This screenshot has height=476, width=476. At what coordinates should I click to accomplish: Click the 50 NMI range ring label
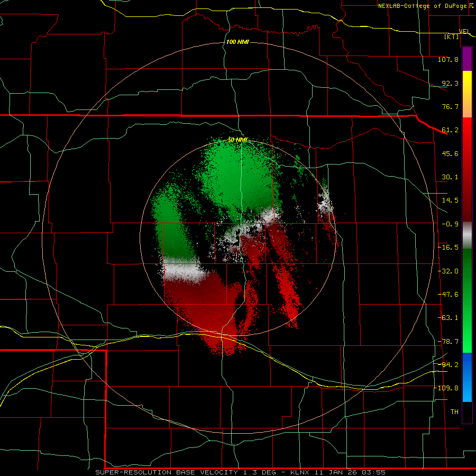coord(237,140)
